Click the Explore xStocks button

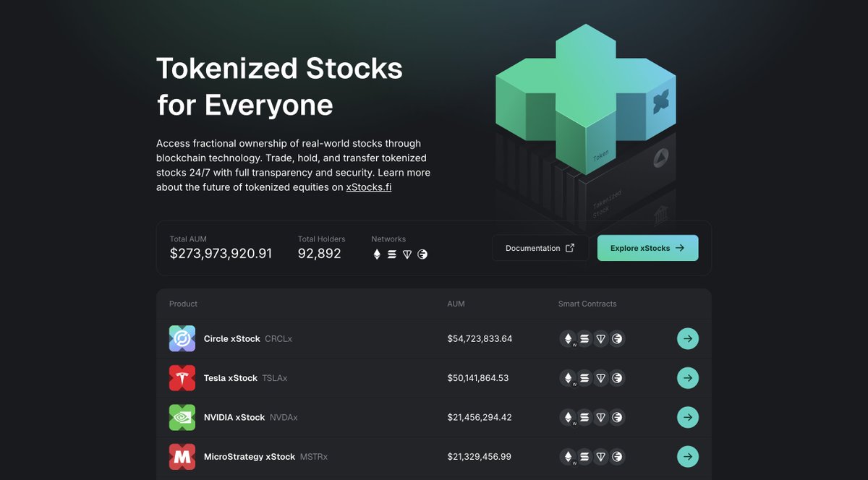click(647, 248)
